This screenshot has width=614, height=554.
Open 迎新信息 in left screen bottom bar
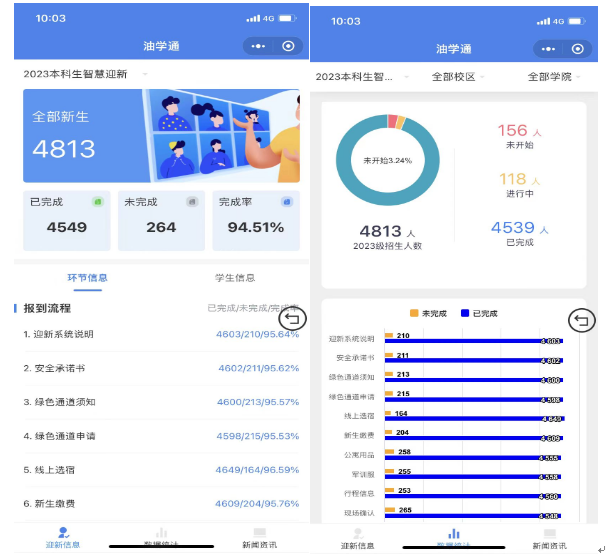64,538
